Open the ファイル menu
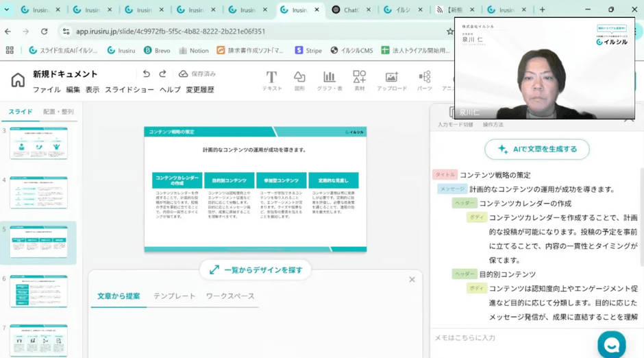 tap(47, 90)
